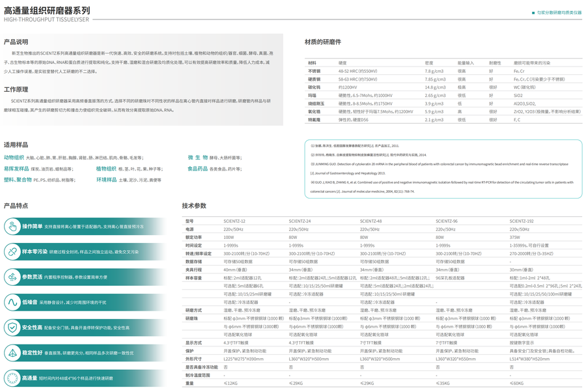Click the 食品药品 sample category
586x392 pixels.
(x=198, y=169)
